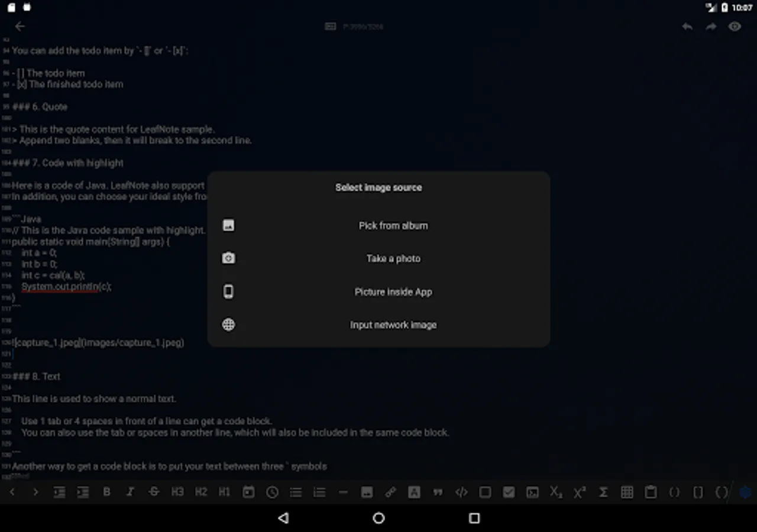Click the '### 6. Quote' heading line
This screenshot has height=532, width=757.
pos(40,107)
